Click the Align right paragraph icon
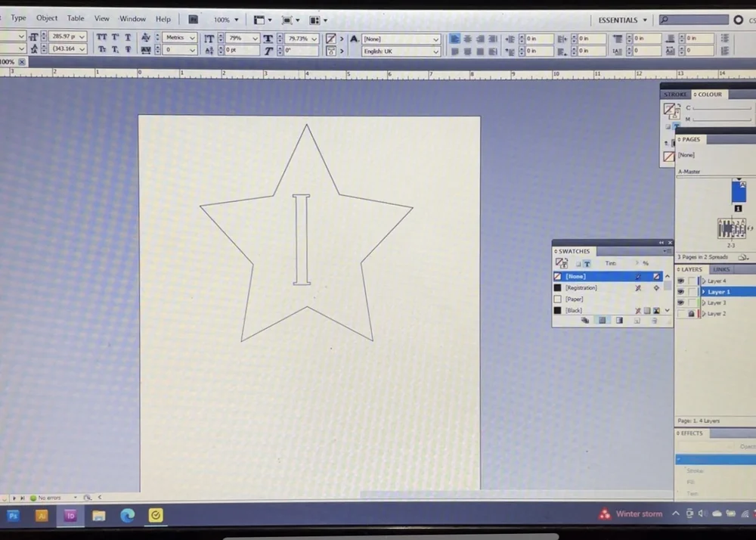 click(x=480, y=39)
